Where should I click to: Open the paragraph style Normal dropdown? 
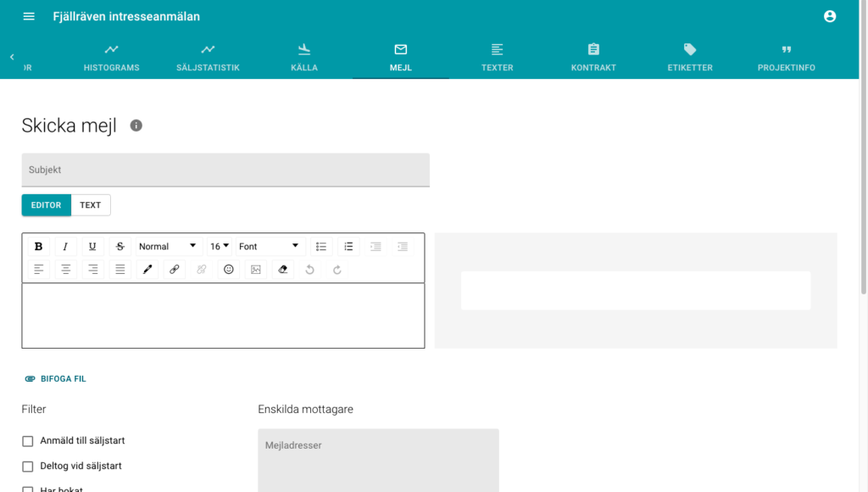pyautogui.click(x=167, y=246)
